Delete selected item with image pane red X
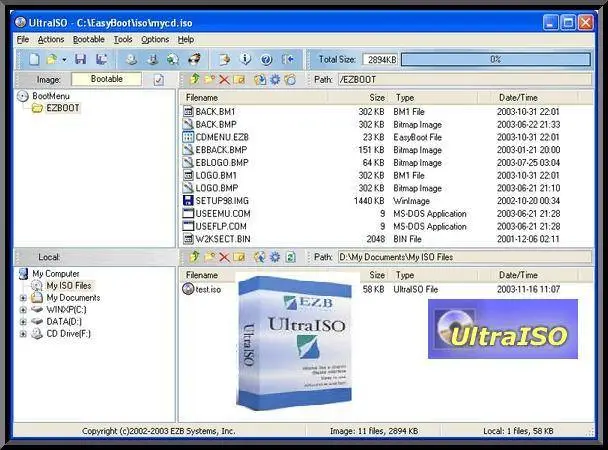 pos(224,80)
